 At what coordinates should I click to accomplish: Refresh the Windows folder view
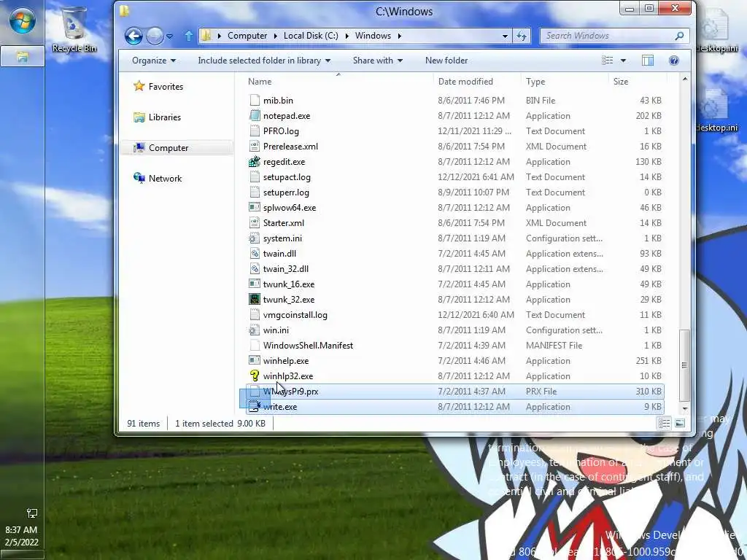(522, 36)
